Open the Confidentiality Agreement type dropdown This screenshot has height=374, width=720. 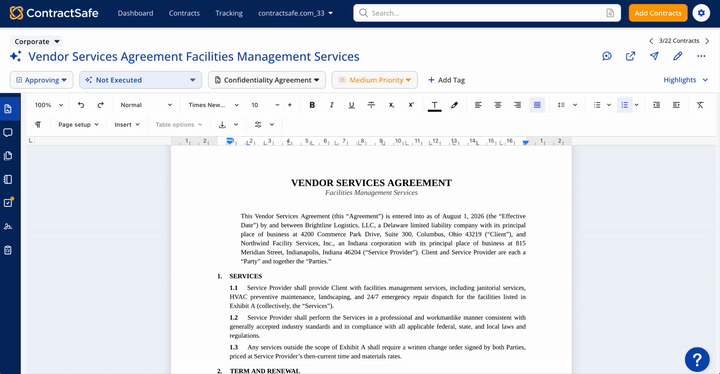[267, 80]
